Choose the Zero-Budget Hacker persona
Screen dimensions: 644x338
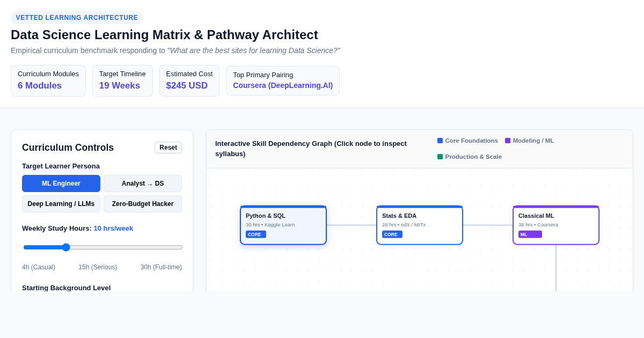click(x=143, y=204)
